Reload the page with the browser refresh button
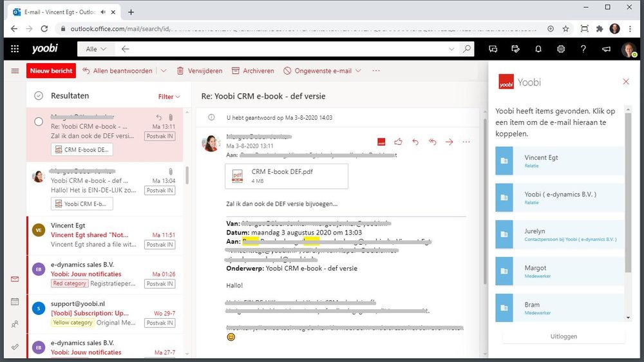Image resolution: width=644 pixels, height=362 pixels. (x=44, y=29)
